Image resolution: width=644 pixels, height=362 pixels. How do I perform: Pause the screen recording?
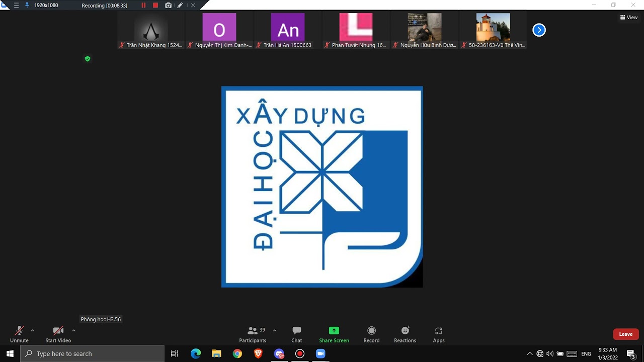143,5
